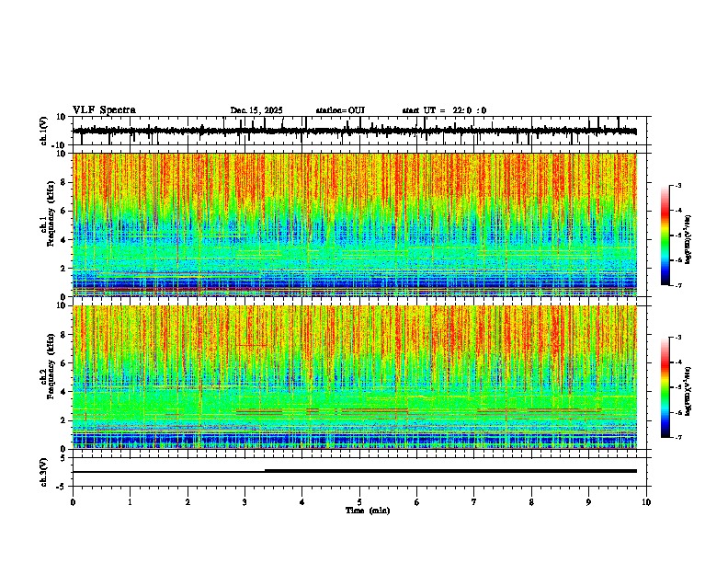
Task: Click the ch.1 frequency spectrogram plot
Action: click(x=355, y=224)
